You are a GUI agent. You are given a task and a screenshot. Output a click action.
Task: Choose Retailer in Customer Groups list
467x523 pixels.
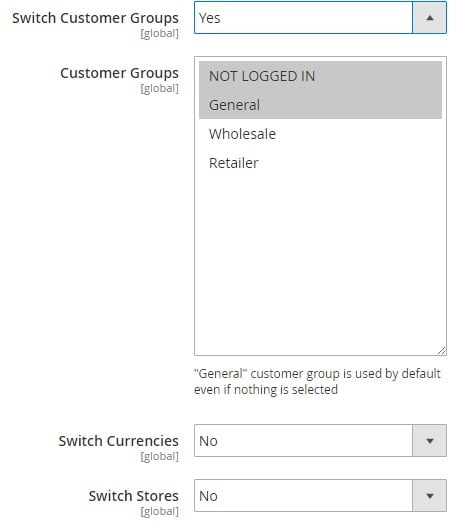[x=320, y=163]
